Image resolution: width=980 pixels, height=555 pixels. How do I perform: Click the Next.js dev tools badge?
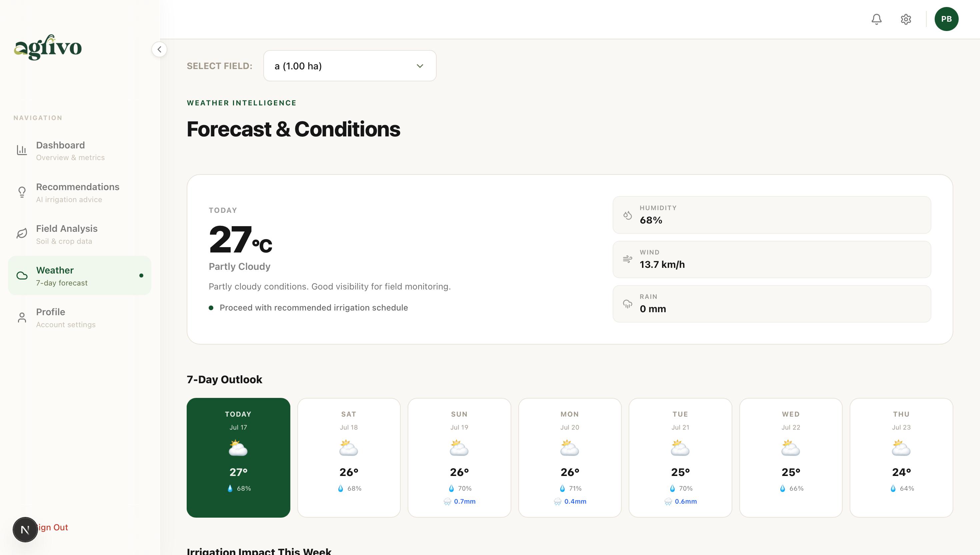point(25,529)
